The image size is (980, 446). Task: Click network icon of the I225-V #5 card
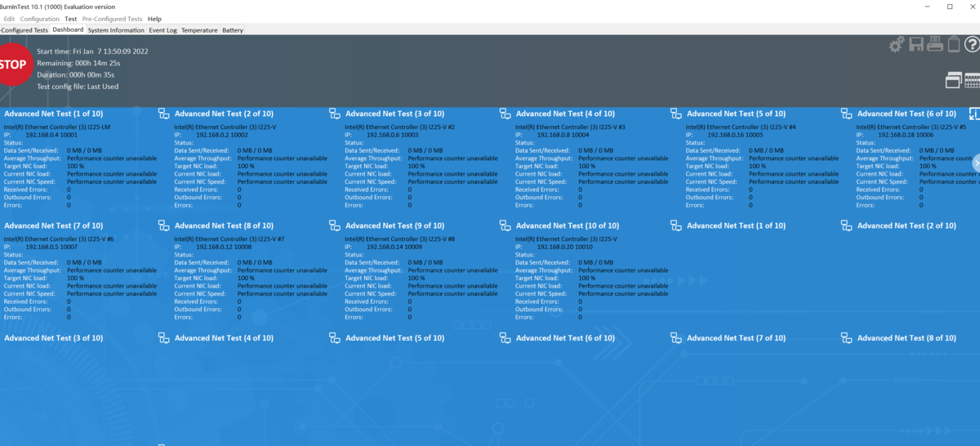(846, 114)
